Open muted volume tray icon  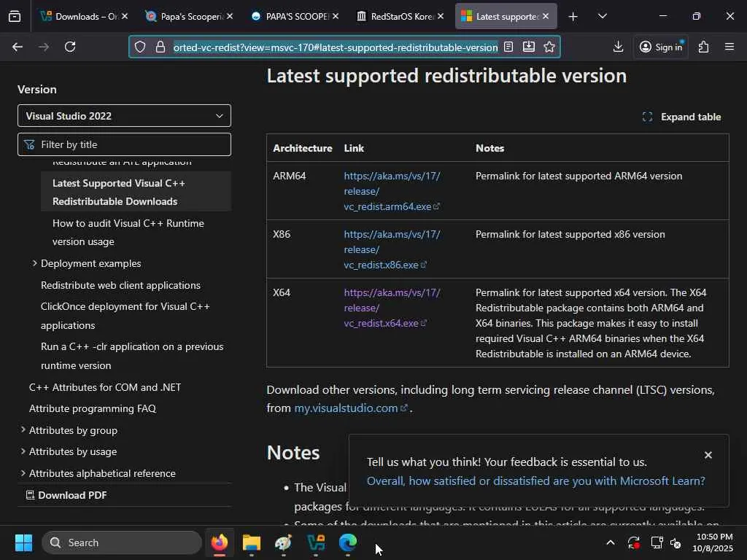(675, 542)
